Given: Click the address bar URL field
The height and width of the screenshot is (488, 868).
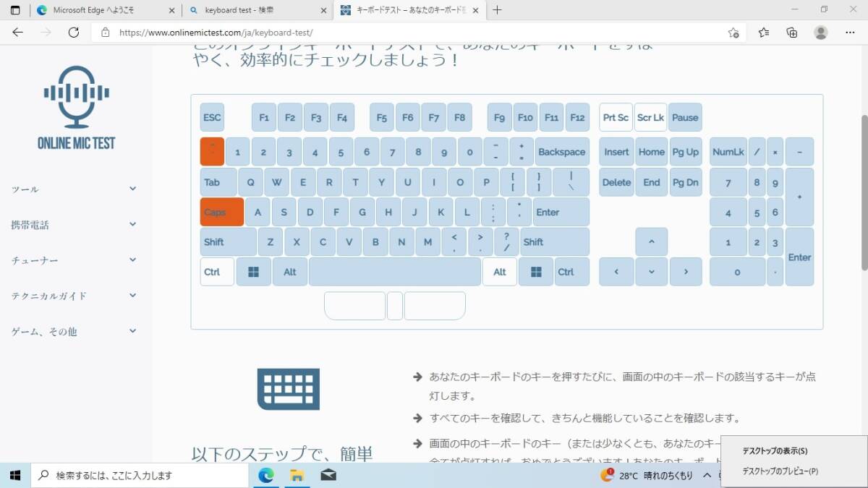Looking at the screenshot, I should click(420, 33).
